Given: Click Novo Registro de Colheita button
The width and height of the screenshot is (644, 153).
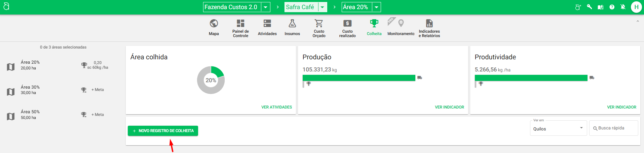Looking at the screenshot, I should pyautogui.click(x=163, y=131).
